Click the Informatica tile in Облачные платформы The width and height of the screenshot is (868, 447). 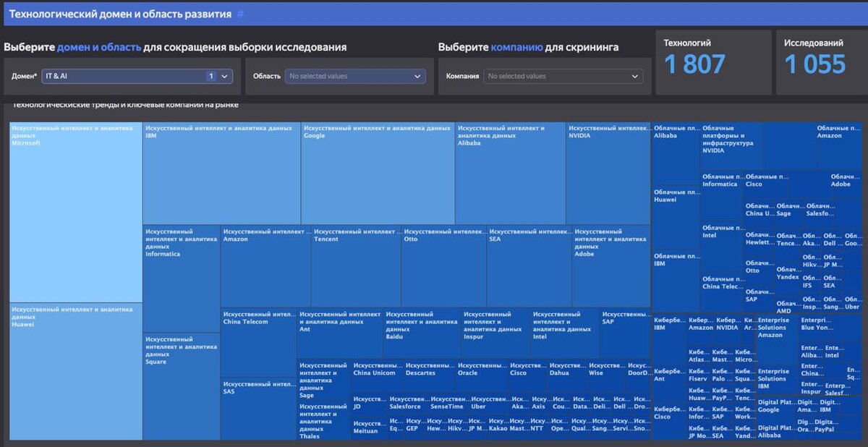(x=722, y=195)
